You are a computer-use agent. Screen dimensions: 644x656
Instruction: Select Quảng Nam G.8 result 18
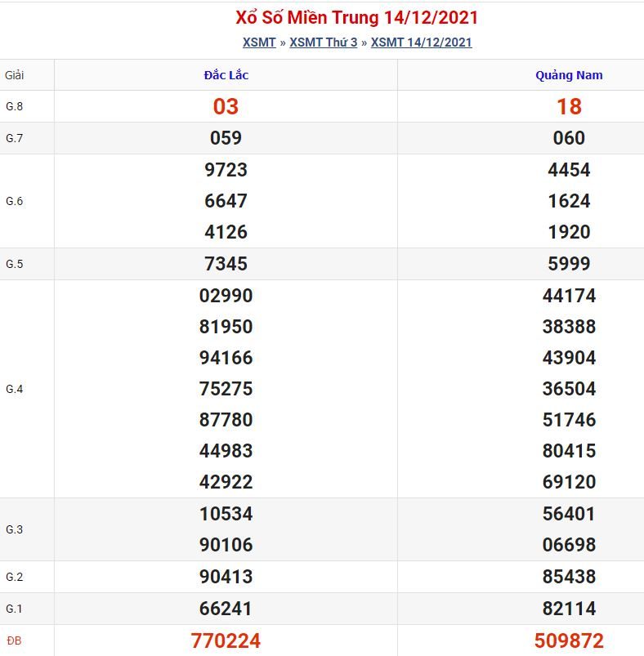(569, 106)
